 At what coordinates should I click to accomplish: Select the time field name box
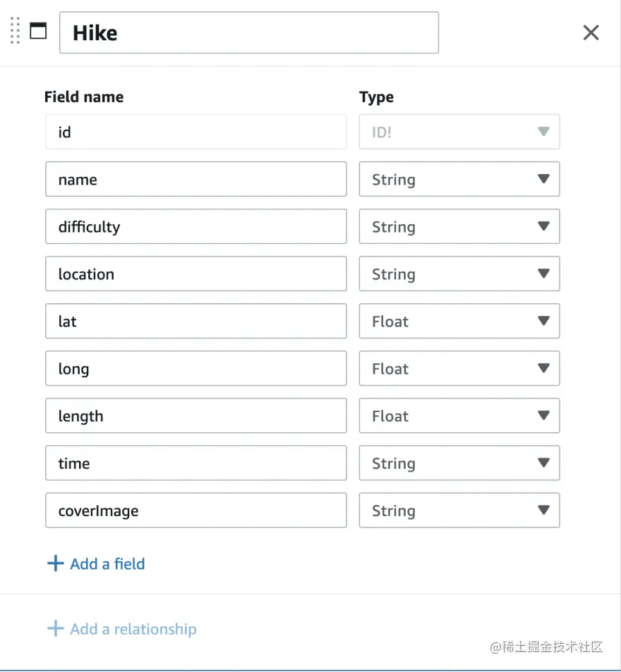(x=195, y=463)
